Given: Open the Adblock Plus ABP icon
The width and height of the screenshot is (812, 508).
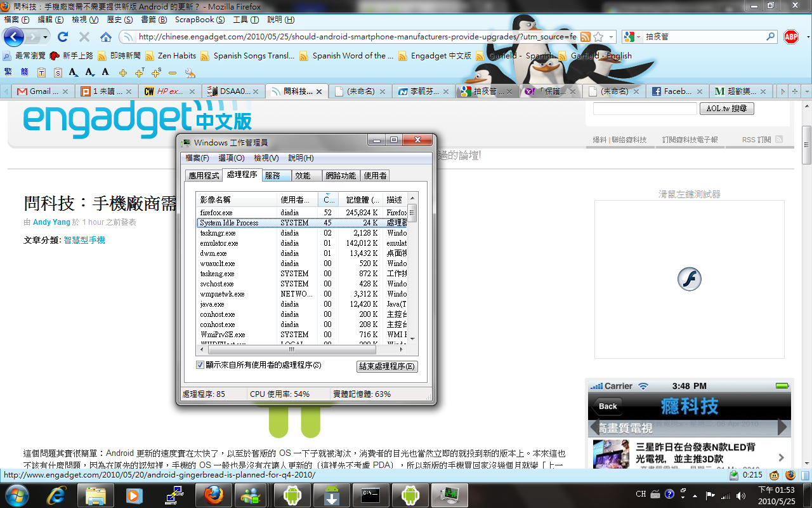Looking at the screenshot, I should [x=790, y=37].
